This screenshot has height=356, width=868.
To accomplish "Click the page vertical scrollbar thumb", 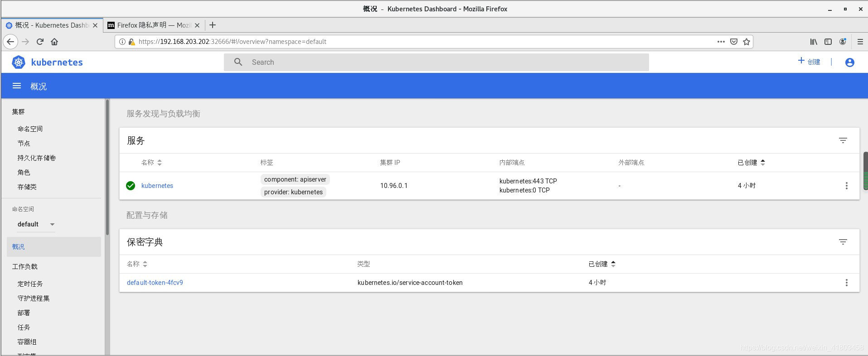I will pyautogui.click(x=865, y=171).
